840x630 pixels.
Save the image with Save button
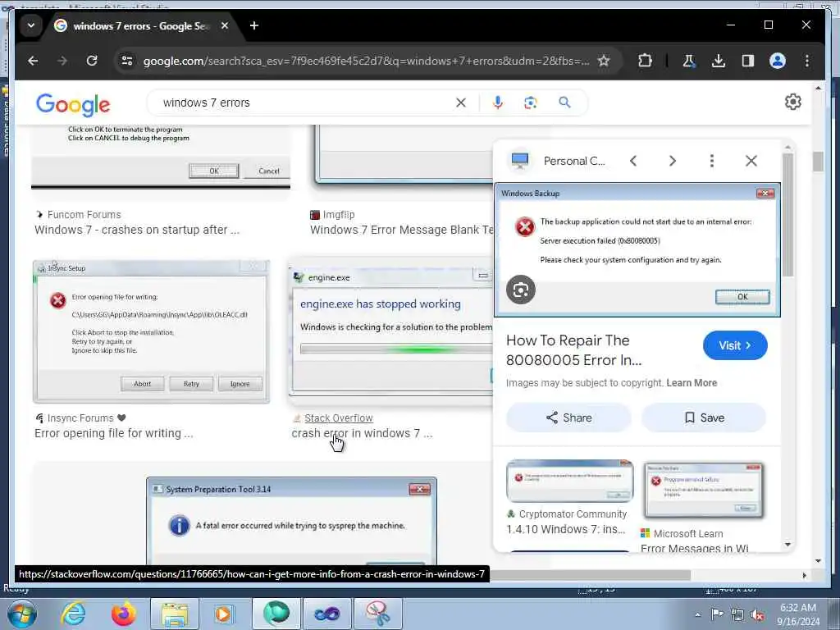point(704,418)
